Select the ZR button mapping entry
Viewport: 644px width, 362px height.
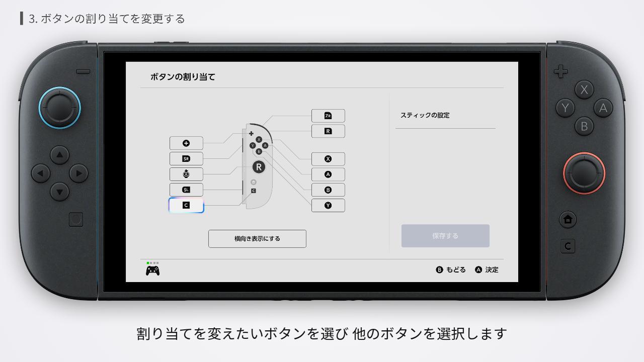click(x=328, y=115)
